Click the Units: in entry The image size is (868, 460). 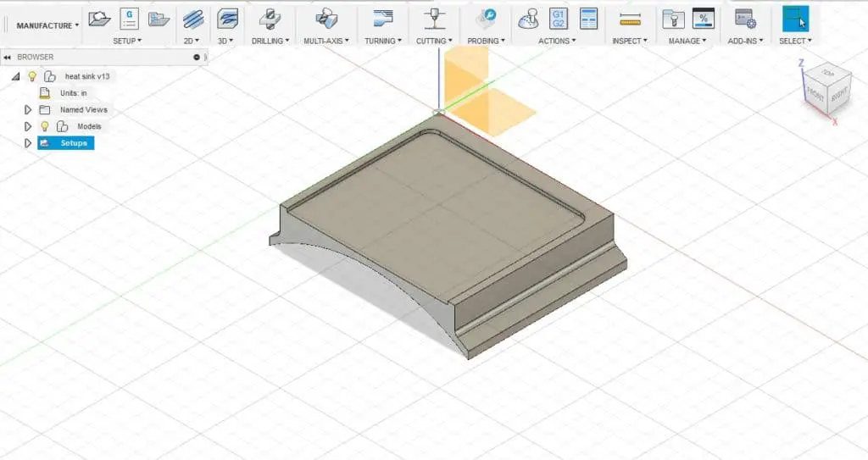point(74,93)
